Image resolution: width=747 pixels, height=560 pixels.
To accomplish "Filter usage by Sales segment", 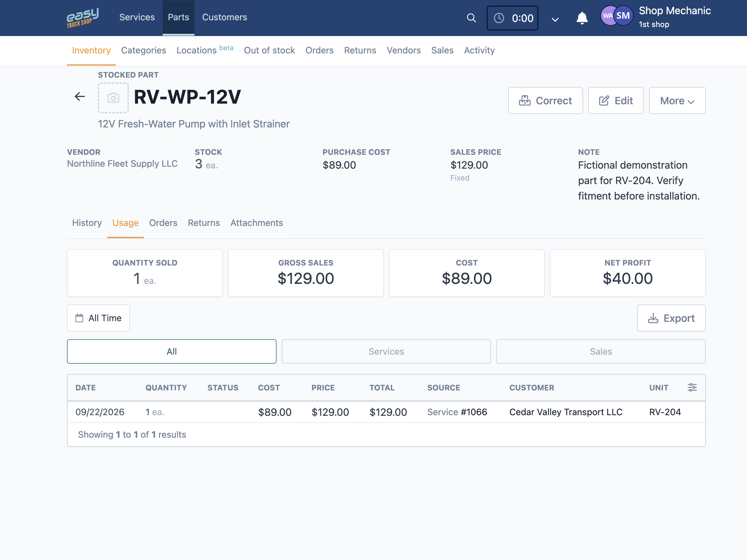I will tap(600, 351).
